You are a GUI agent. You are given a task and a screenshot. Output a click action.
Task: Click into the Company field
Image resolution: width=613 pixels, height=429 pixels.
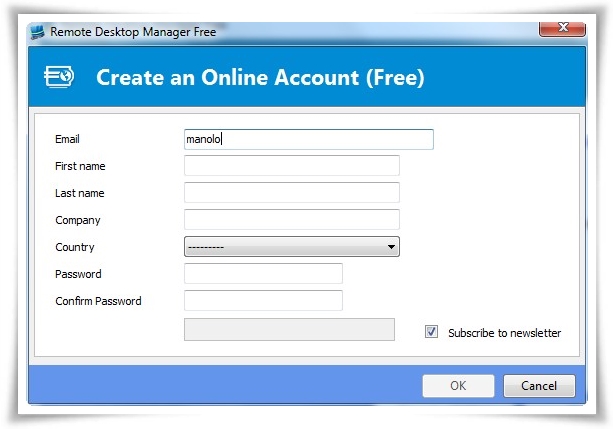point(292,219)
